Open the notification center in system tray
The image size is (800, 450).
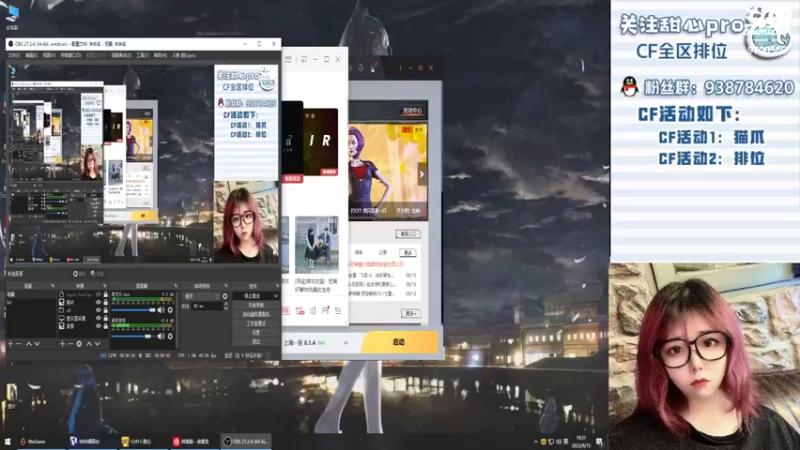pyautogui.click(x=599, y=441)
